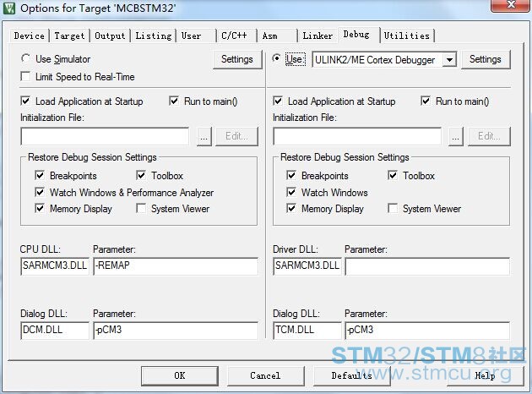Image resolution: width=532 pixels, height=394 pixels.
Task: Open Help for this dialog
Action: point(486,375)
